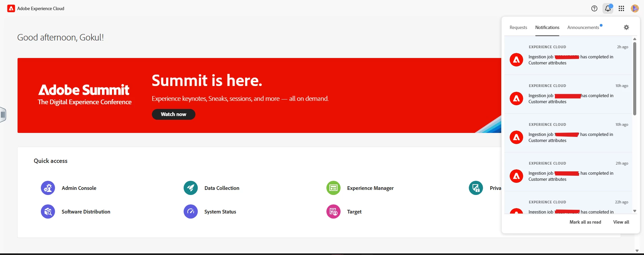This screenshot has height=255, width=644.
Task: Open the app switcher grid icon
Action: (621, 8)
